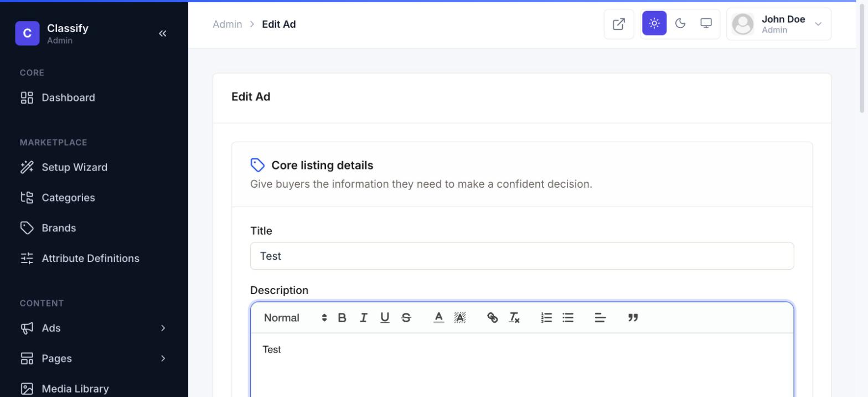Insert a link via chain icon

(492, 318)
